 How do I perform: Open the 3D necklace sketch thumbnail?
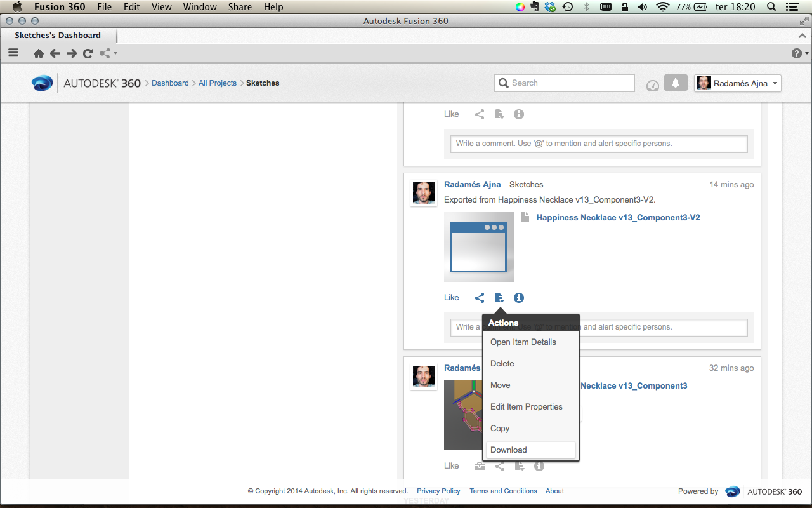(x=463, y=415)
